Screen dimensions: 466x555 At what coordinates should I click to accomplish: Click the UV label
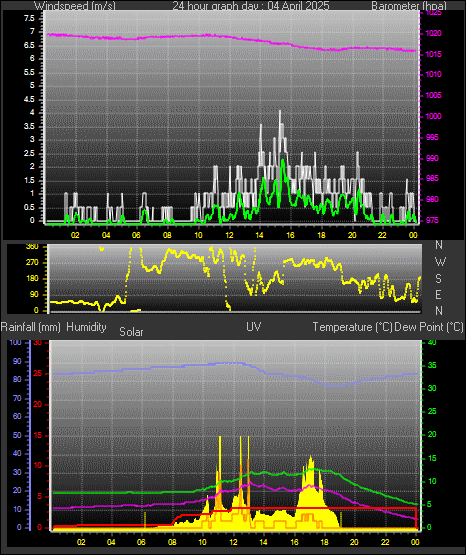[x=254, y=326]
